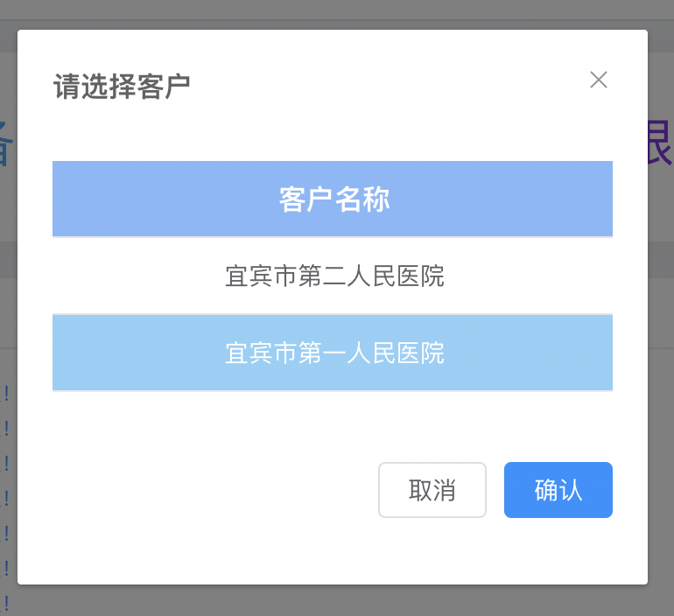Click the white unhighlighted customer row
The width and height of the screenshot is (674, 616).
334,276
